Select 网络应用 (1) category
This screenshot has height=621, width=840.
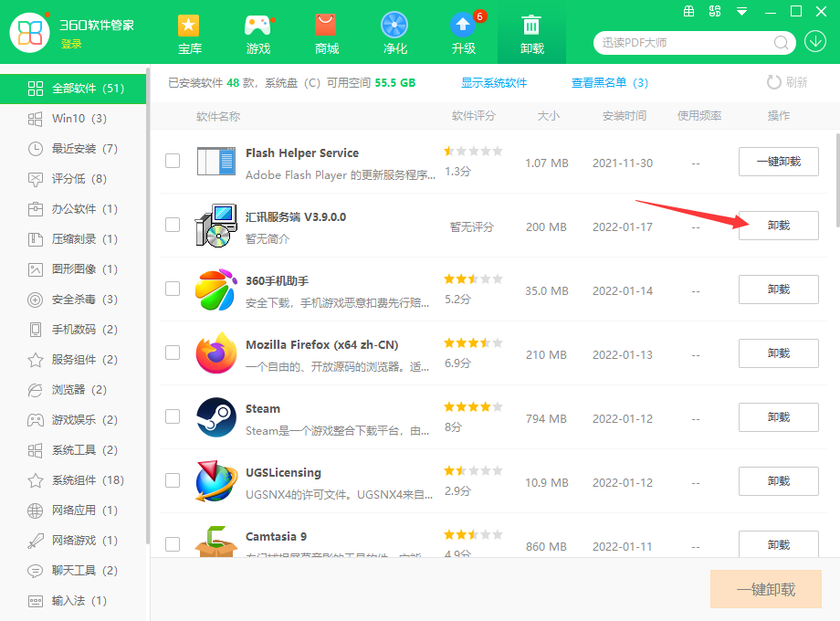click(73, 510)
